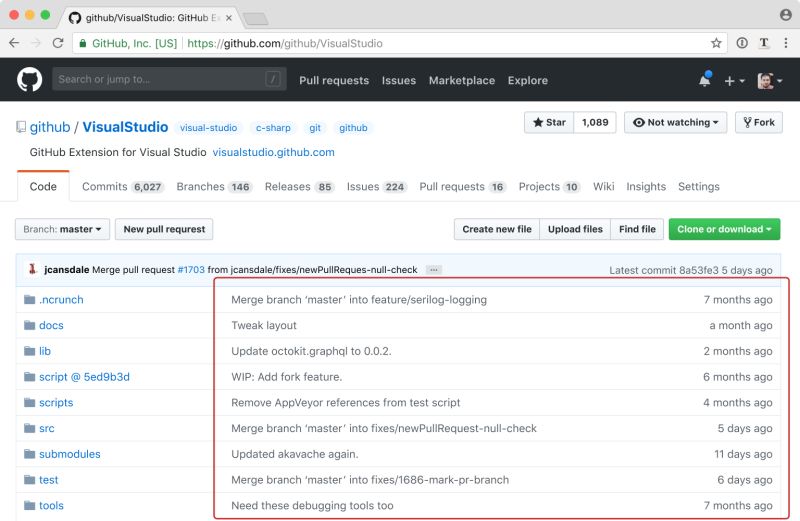Click the src folder icon
This screenshot has height=521, width=800.
click(x=30, y=428)
